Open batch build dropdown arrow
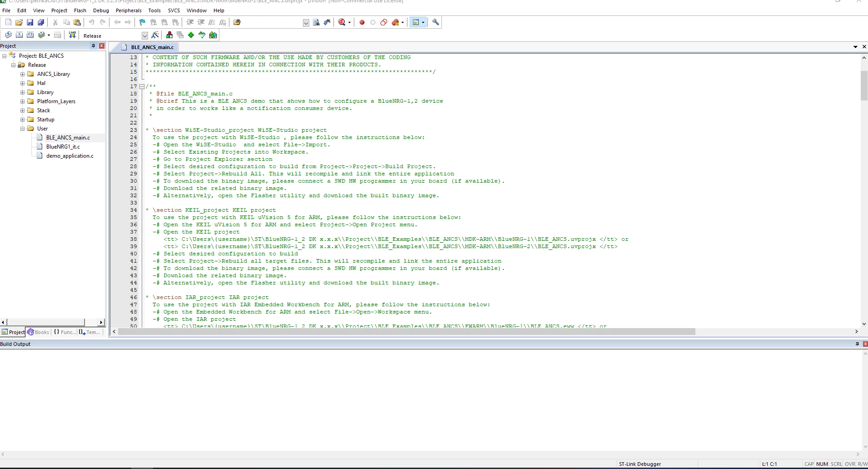The image size is (868, 469). click(49, 35)
